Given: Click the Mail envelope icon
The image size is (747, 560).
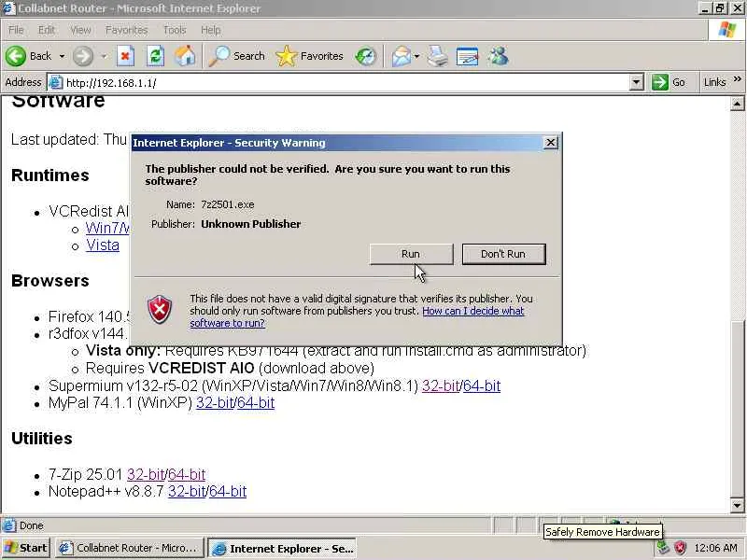Looking at the screenshot, I should (x=402, y=56).
